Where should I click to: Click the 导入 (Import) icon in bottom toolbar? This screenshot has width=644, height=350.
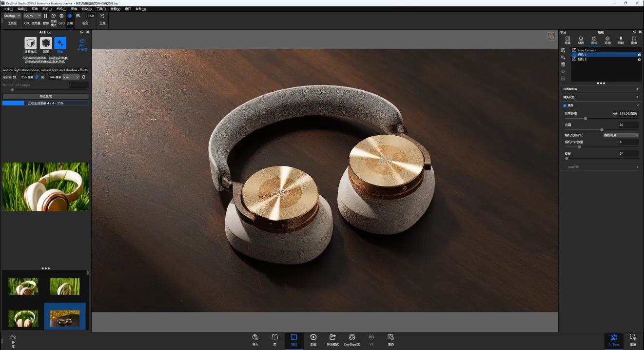tap(255, 337)
